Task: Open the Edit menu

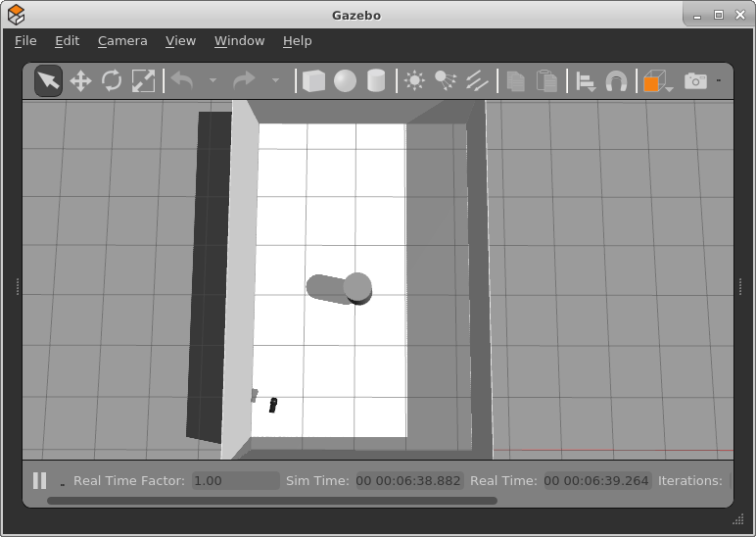Action: coord(67,41)
